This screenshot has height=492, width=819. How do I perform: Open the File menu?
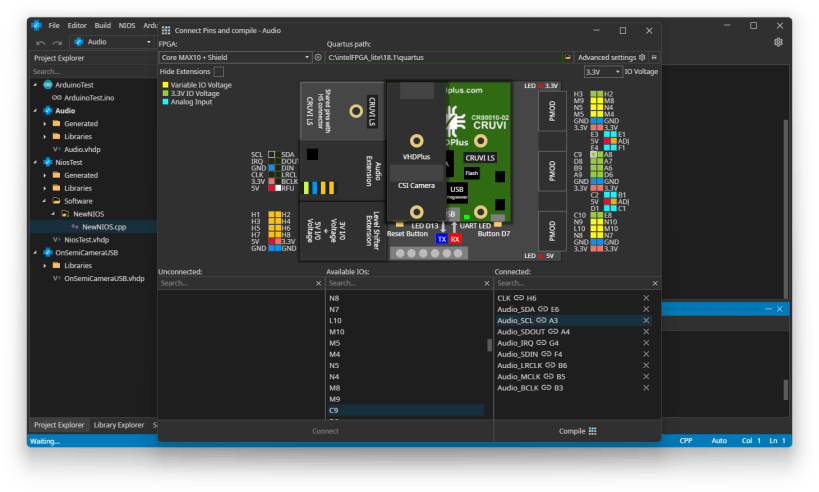tap(54, 25)
